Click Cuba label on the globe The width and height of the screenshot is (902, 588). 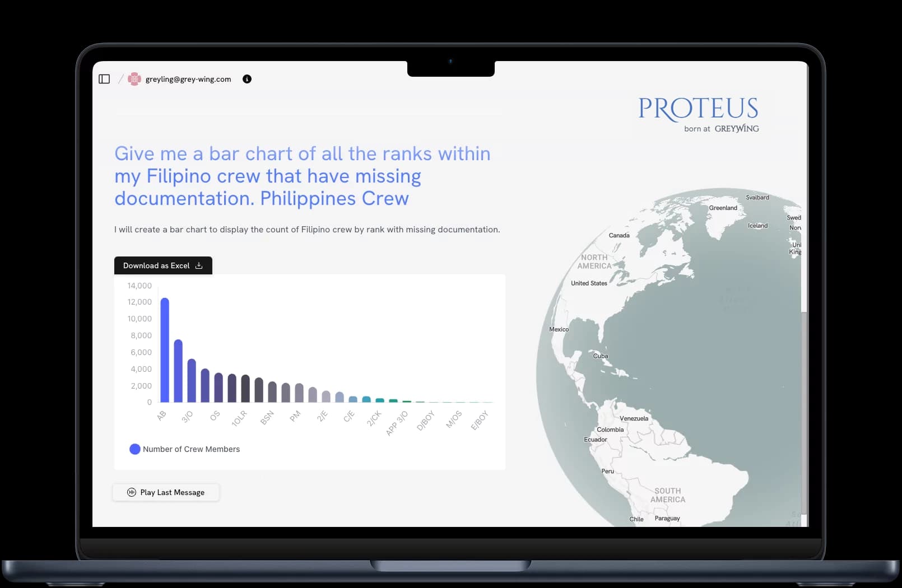(601, 356)
